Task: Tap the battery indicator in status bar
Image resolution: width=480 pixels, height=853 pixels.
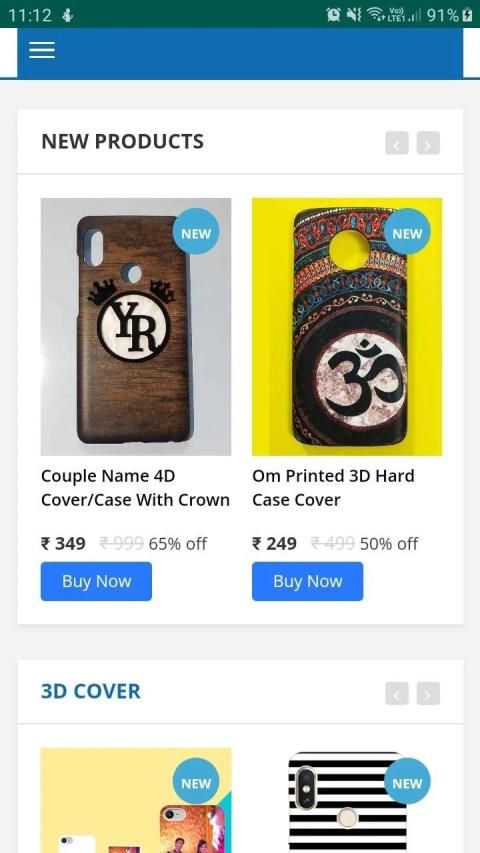Action: tap(467, 15)
